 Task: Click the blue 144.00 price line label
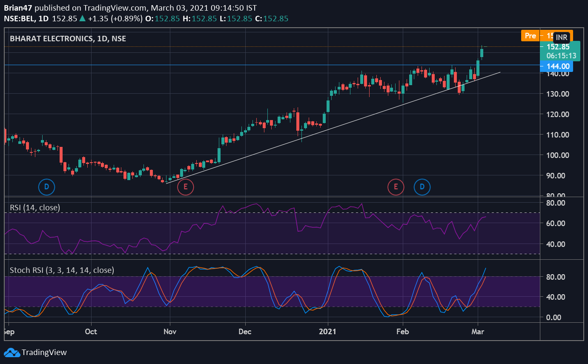click(x=556, y=66)
